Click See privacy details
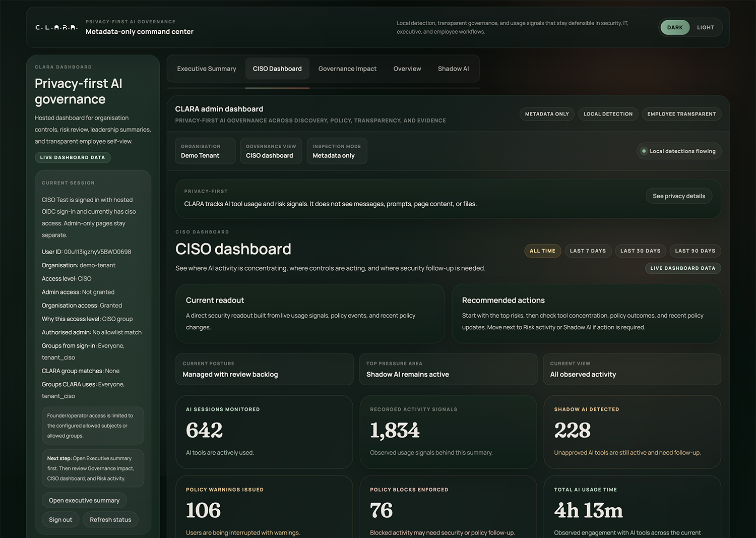756x538 pixels. (678, 196)
